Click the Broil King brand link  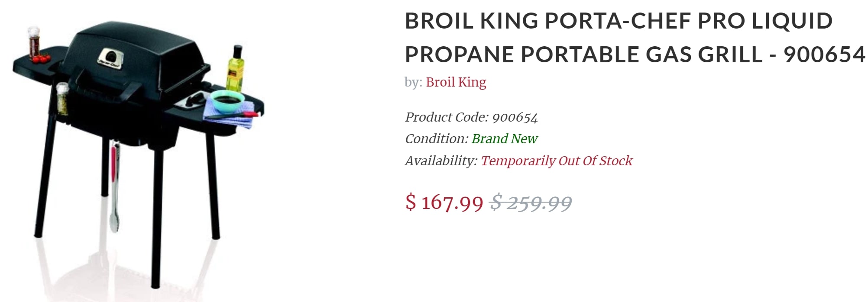[x=456, y=82]
